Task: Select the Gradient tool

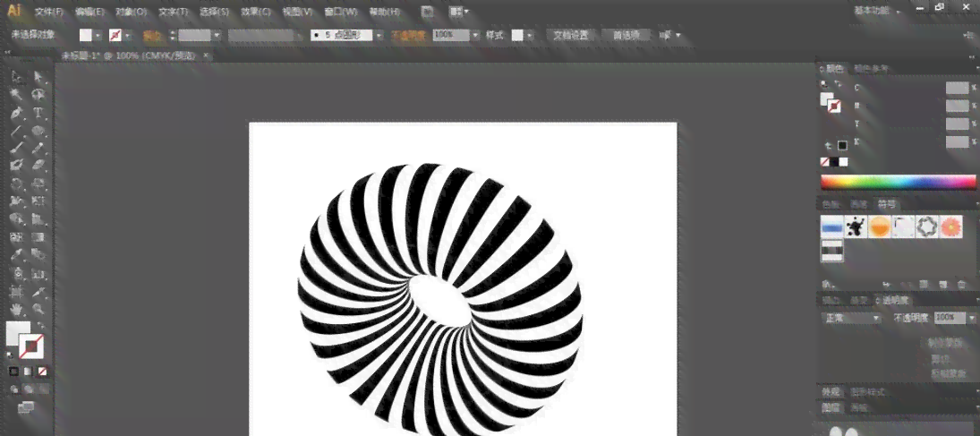Action: pyautogui.click(x=38, y=238)
